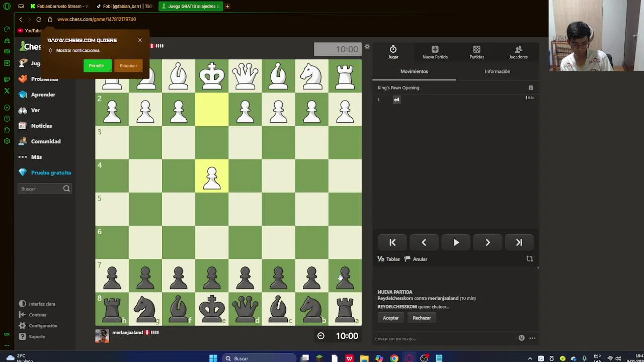The image size is (644, 362).
Task: Go back in the browser
Action: tap(21, 19)
